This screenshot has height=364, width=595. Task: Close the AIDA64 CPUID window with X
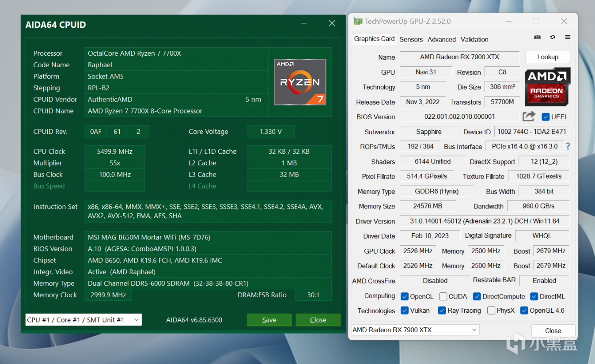(x=332, y=23)
